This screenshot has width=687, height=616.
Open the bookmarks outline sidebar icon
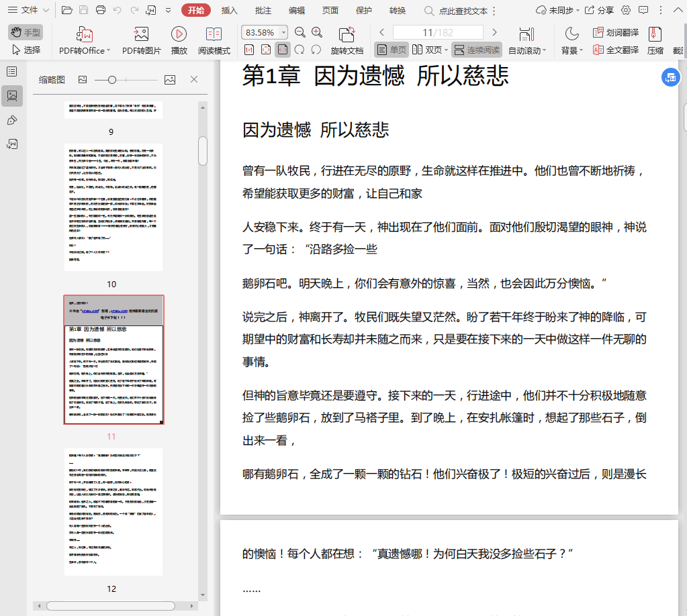(x=11, y=71)
